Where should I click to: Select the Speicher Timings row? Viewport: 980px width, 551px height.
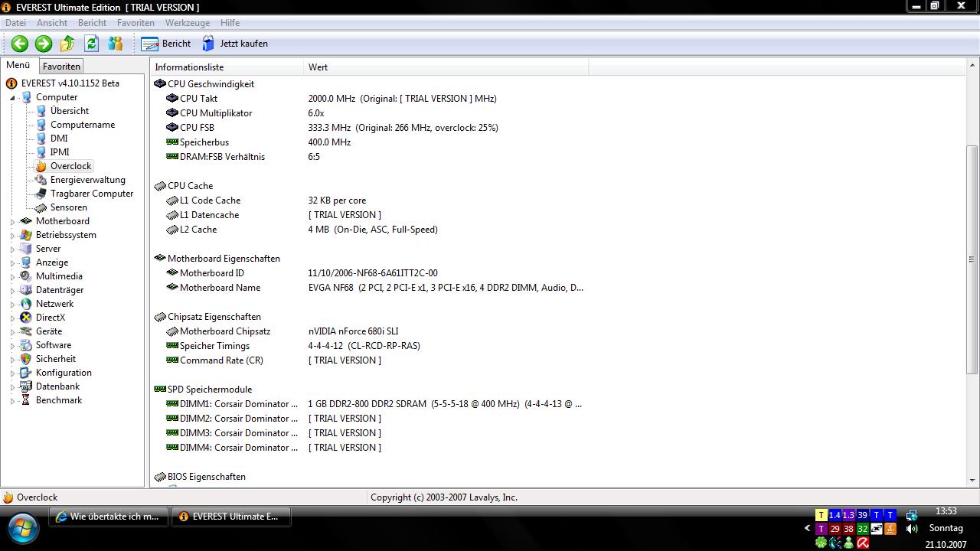pyautogui.click(x=369, y=346)
